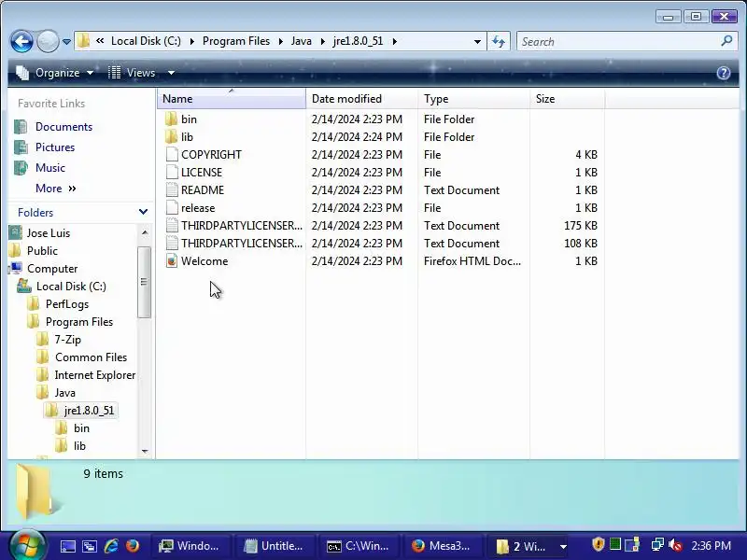Select Internet Explorer folder in tree
This screenshot has width=747, height=560.
tap(95, 375)
